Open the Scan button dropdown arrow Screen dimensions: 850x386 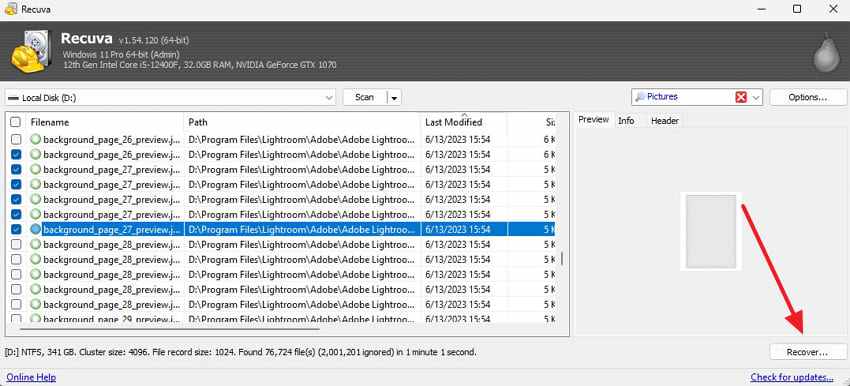(x=394, y=98)
